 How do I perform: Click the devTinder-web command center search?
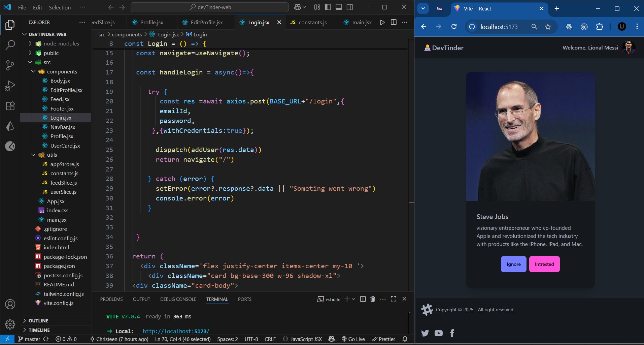[209, 7]
